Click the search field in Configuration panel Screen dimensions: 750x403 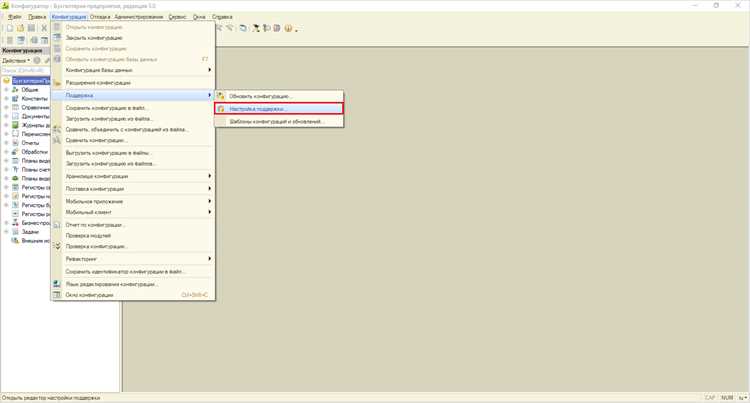point(25,70)
